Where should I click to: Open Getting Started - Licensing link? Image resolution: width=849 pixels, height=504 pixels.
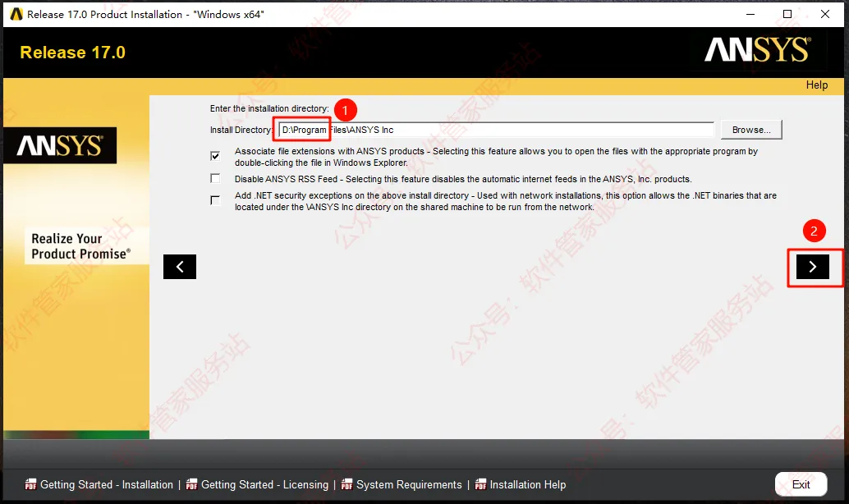click(x=264, y=484)
